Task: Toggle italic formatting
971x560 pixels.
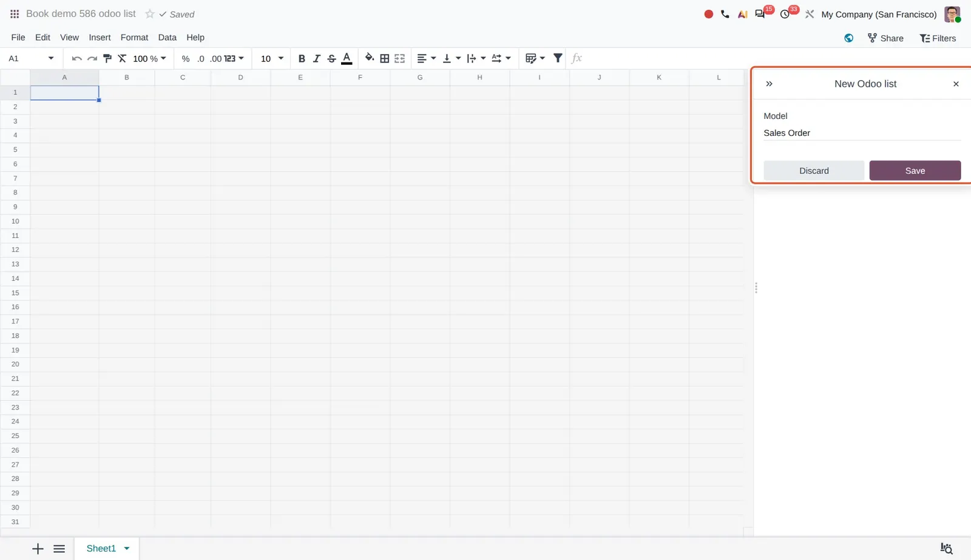Action: [x=316, y=59]
